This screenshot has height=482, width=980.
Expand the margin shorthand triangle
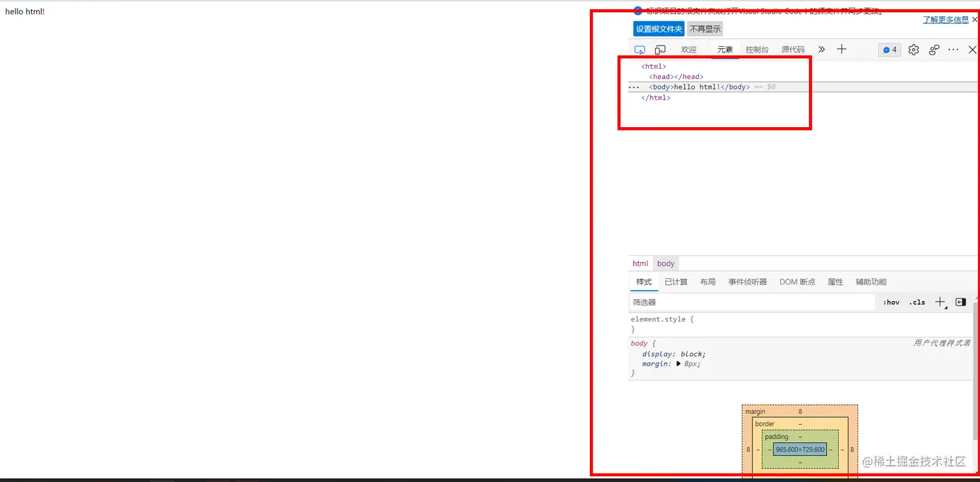click(x=679, y=364)
